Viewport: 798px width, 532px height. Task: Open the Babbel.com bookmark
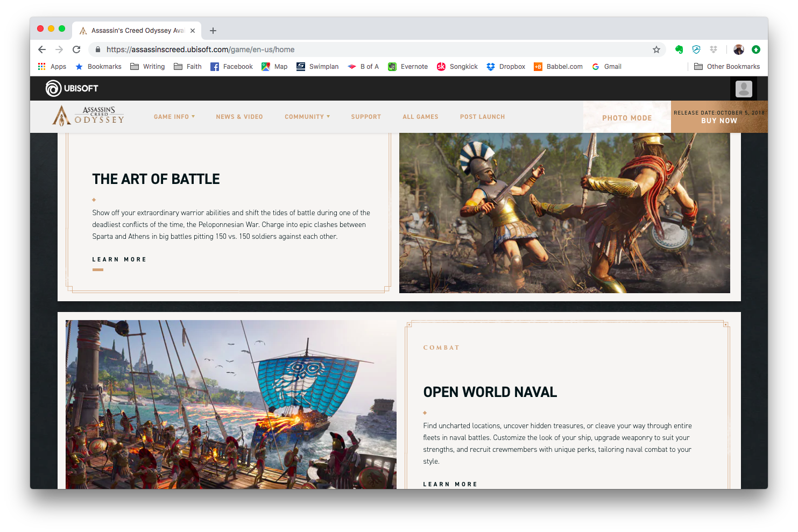click(558, 67)
